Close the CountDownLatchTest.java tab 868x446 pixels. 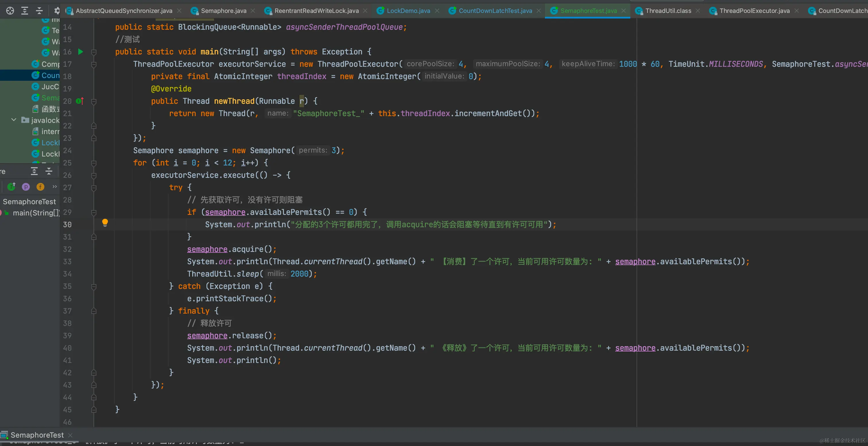(x=539, y=11)
